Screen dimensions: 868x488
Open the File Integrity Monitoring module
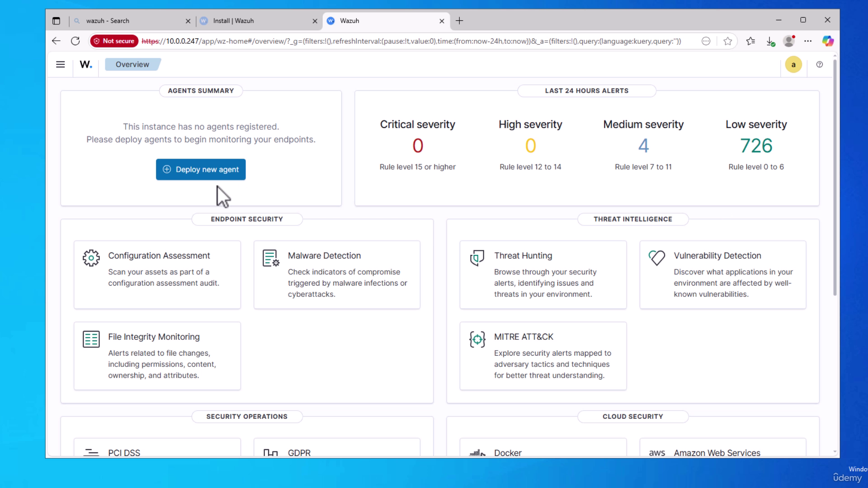click(x=157, y=356)
